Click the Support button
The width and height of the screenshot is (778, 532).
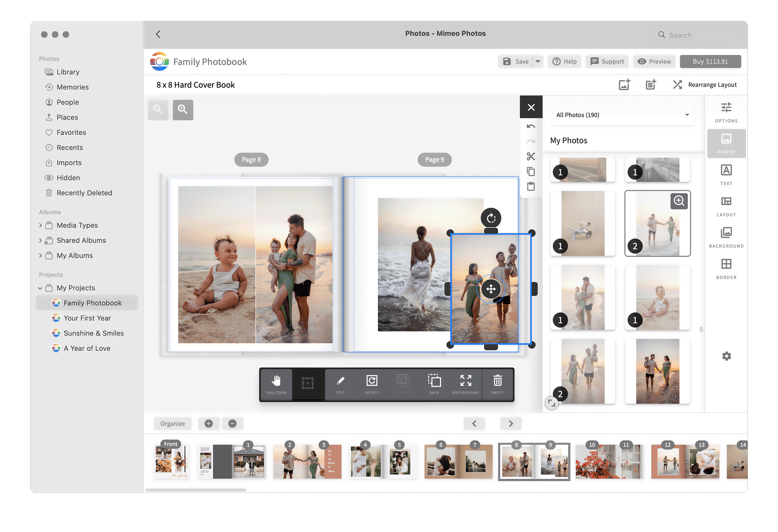607,61
